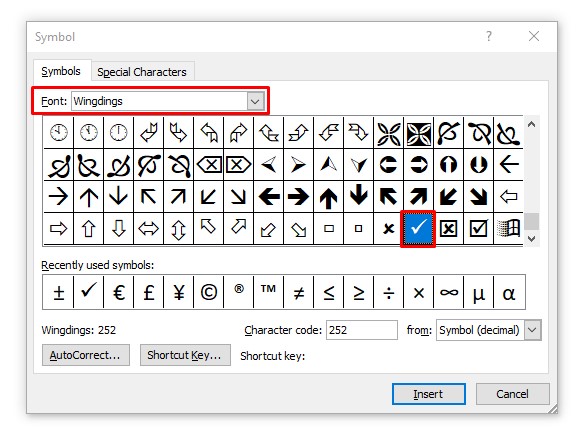The width and height of the screenshot is (577, 436).
Task: Click the symbol grid scroll down arrow
Action: pos(531,238)
